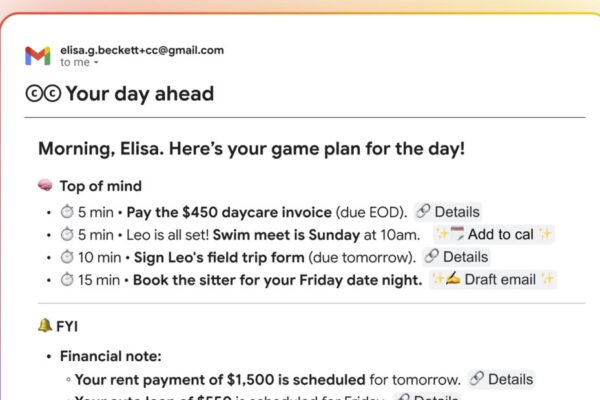Click the stopwatch icon beside daycare invoice item
The height and width of the screenshot is (400, 600).
[x=68, y=212]
